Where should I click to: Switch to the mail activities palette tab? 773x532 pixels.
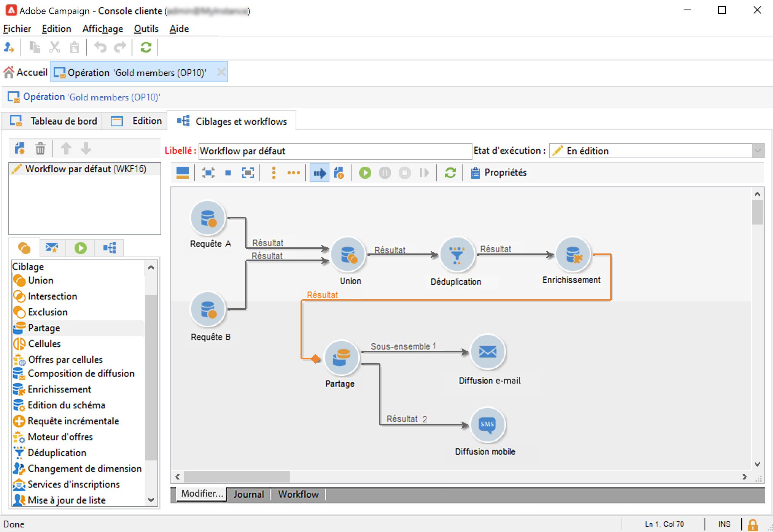[x=52, y=248]
